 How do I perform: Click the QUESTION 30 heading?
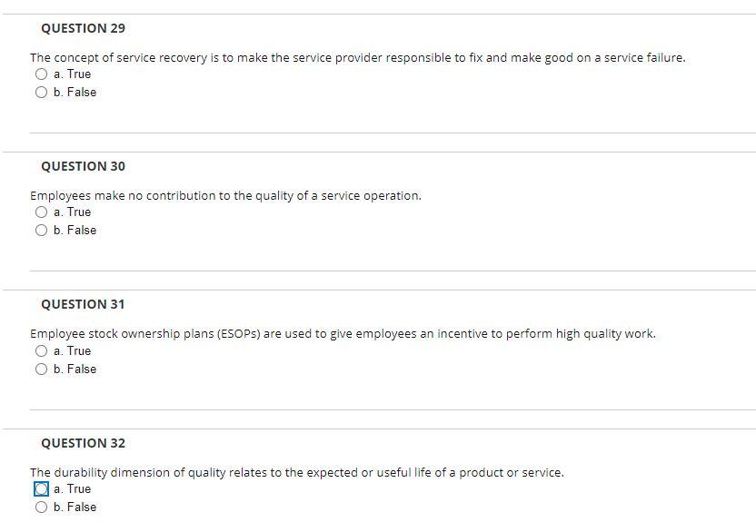pyautogui.click(x=83, y=165)
